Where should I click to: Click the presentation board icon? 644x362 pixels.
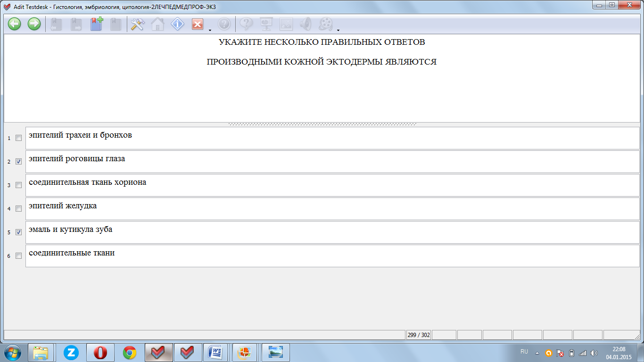tap(266, 24)
